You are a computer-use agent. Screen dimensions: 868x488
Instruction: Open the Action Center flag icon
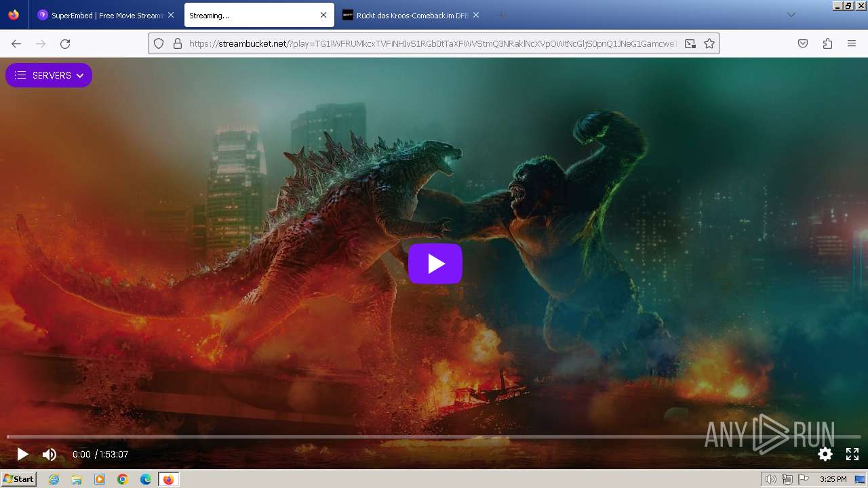(804, 479)
